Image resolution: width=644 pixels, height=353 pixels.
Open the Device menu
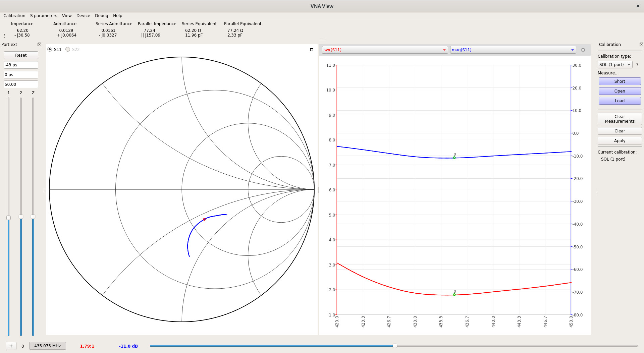click(83, 16)
